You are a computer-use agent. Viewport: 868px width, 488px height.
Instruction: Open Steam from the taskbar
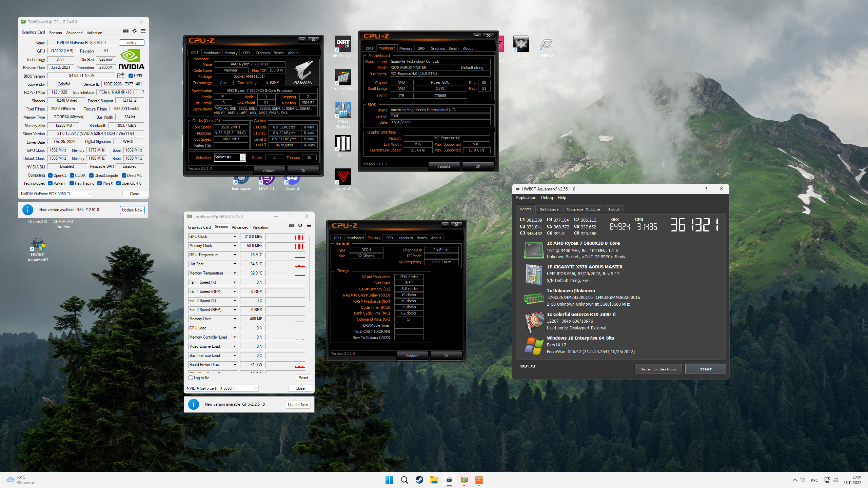[x=419, y=480]
